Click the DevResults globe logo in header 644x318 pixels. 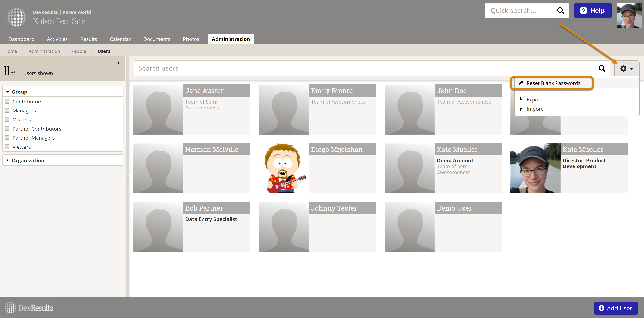tap(16, 17)
